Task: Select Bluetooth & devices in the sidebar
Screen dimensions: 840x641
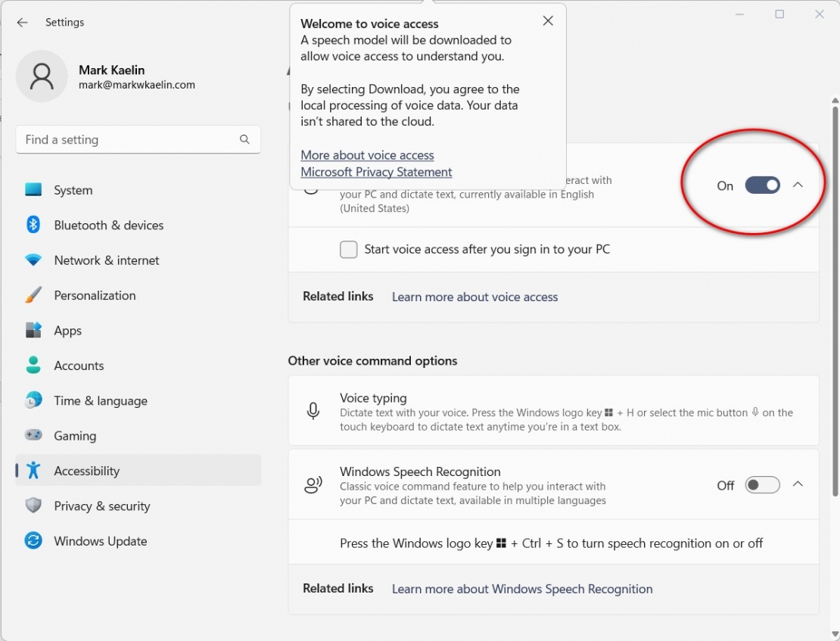Action: coord(108,225)
